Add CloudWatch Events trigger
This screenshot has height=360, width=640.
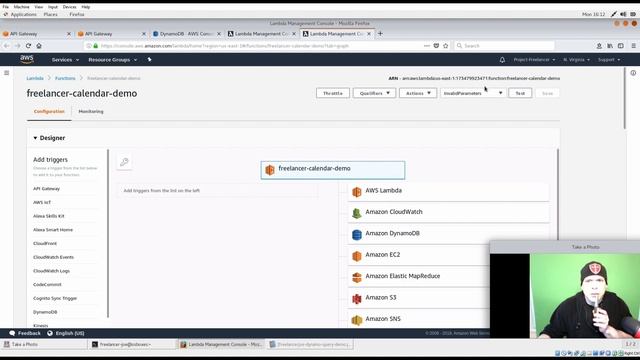53,257
